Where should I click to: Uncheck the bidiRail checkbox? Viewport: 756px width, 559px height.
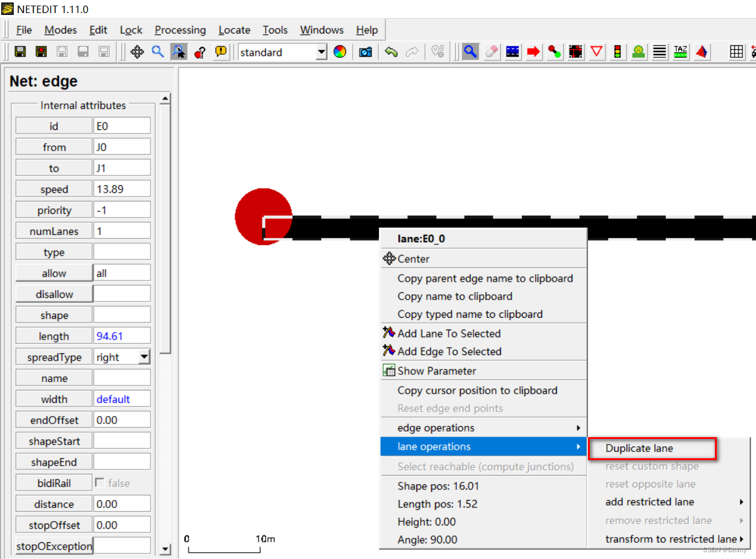[100, 483]
